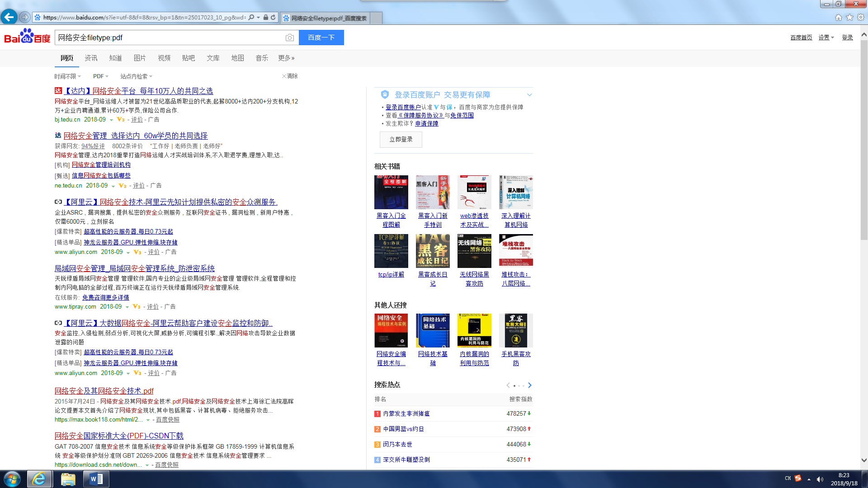Screen dimensions: 868x488
Task: Click the CH language indicator in tray
Action: click(788, 479)
